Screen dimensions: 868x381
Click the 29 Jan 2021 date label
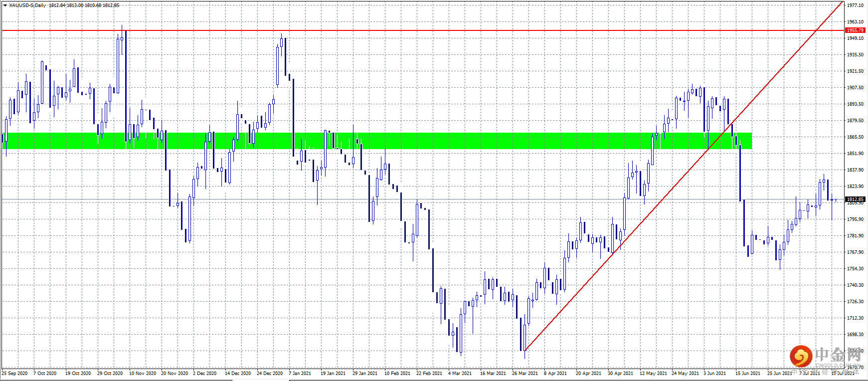tap(364, 374)
